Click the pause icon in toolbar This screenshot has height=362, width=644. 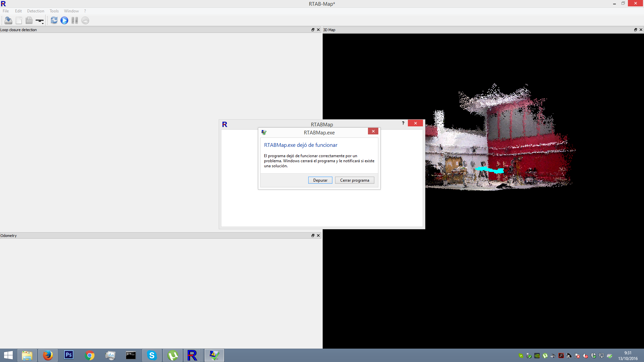pyautogui.click(x=74, y=20)
